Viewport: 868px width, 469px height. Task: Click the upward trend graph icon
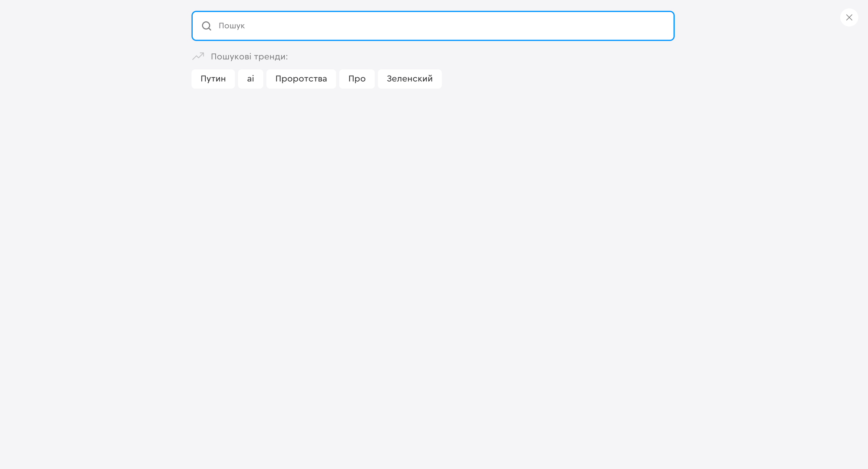198,56
